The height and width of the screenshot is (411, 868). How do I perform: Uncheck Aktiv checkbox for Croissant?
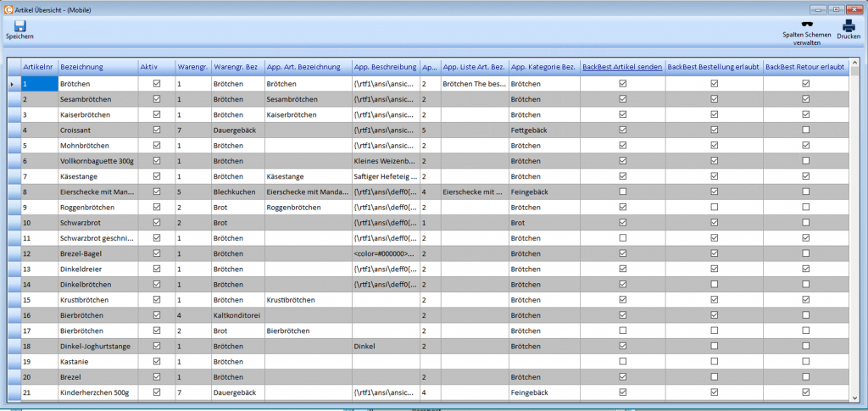[x=157, y=131]
